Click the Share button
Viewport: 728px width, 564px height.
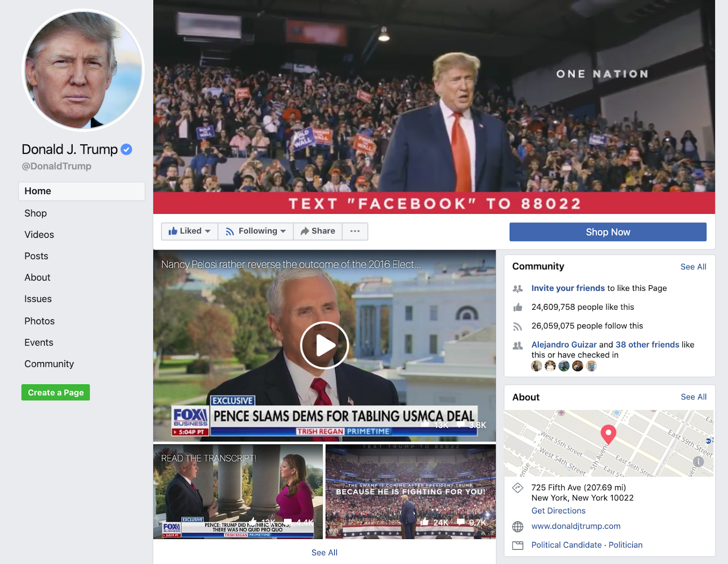click(318, 231)
